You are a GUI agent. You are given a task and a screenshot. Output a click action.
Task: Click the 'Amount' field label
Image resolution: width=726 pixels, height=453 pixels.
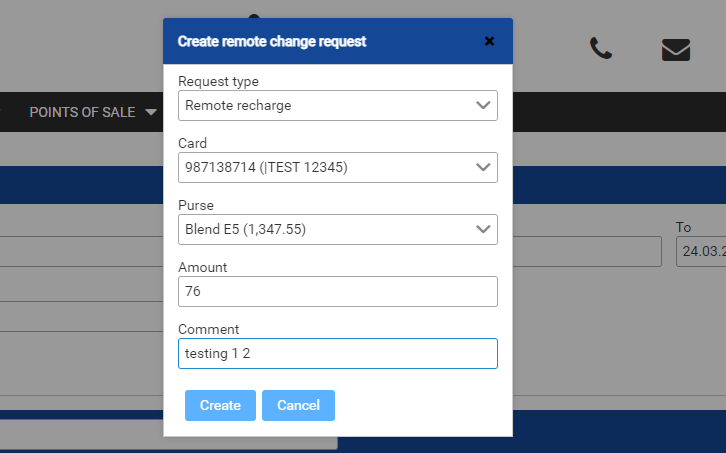[x=202, y=267]
